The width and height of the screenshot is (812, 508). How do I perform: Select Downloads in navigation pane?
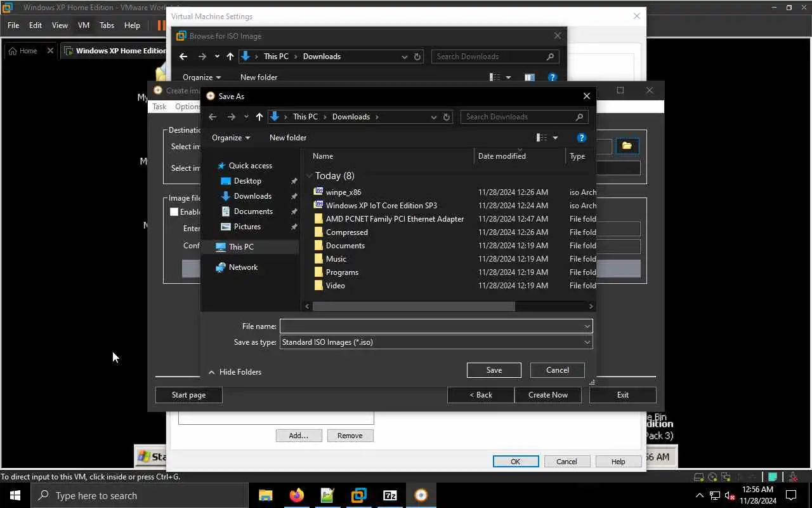[x=252, y=196]
